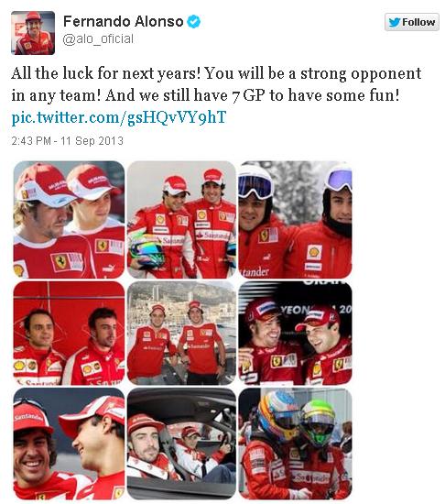Click the first line of tweet text 'All the luck'
Viewport: 445px width, 504px height.
216,73
